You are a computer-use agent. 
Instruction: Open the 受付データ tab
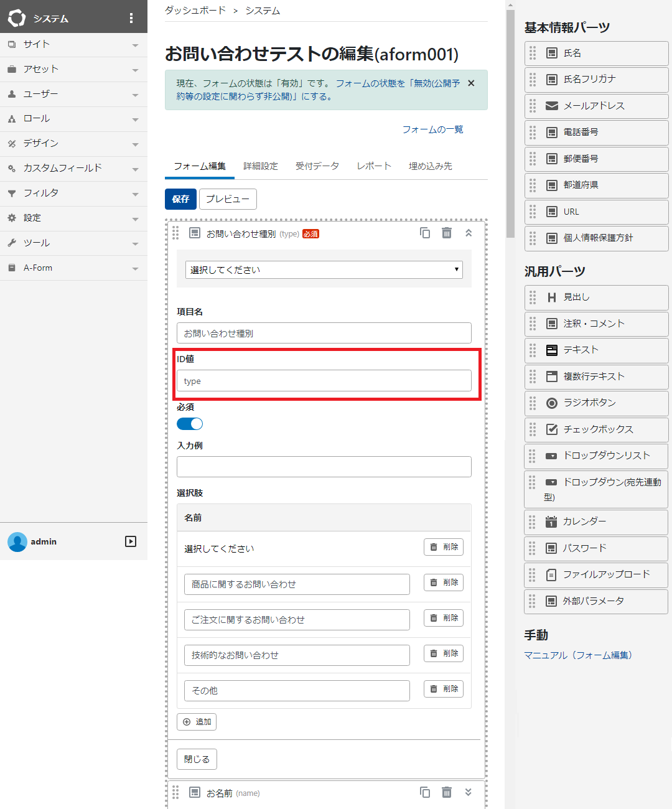[317, 166]
